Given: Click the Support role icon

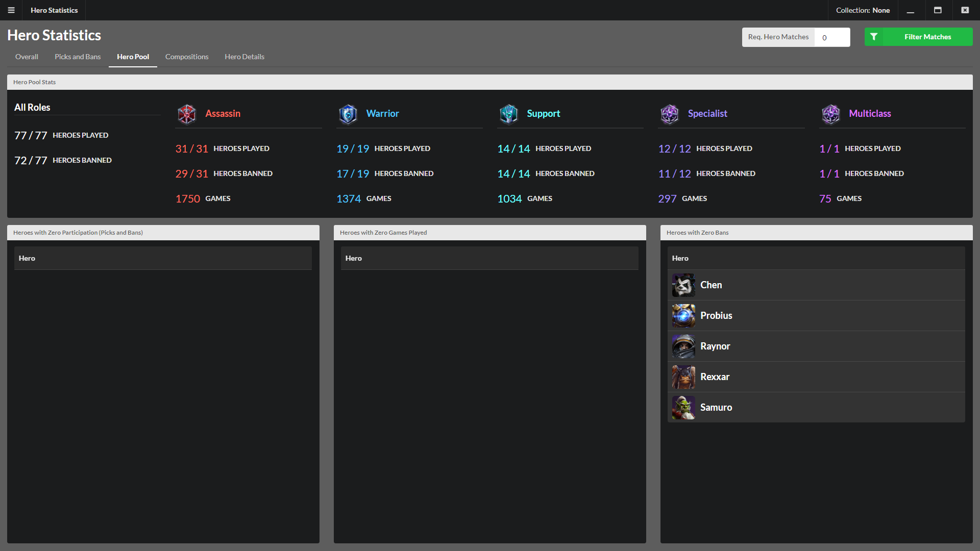Looking at the screenshot, I should [509, 113].
